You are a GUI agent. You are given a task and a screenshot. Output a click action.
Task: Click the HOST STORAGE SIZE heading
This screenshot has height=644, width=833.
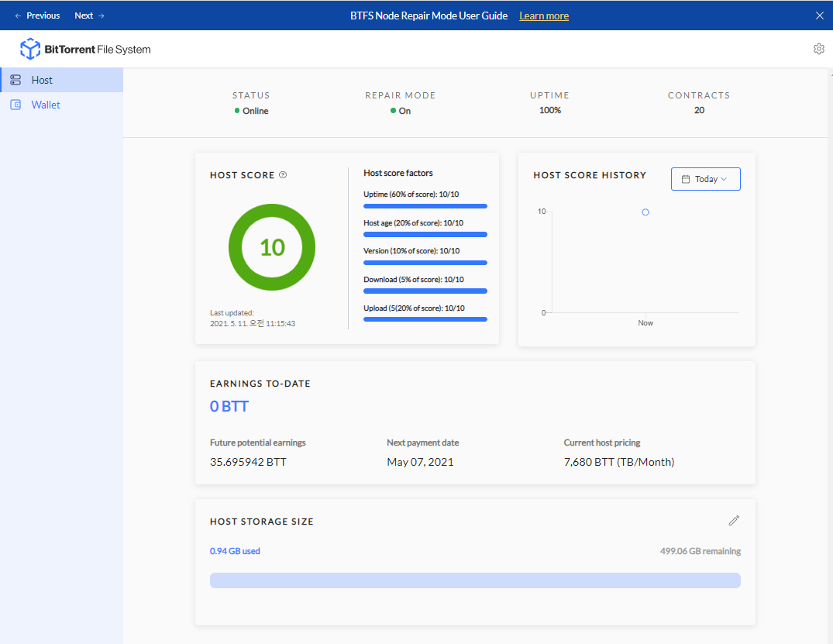(x=261, y=522)
